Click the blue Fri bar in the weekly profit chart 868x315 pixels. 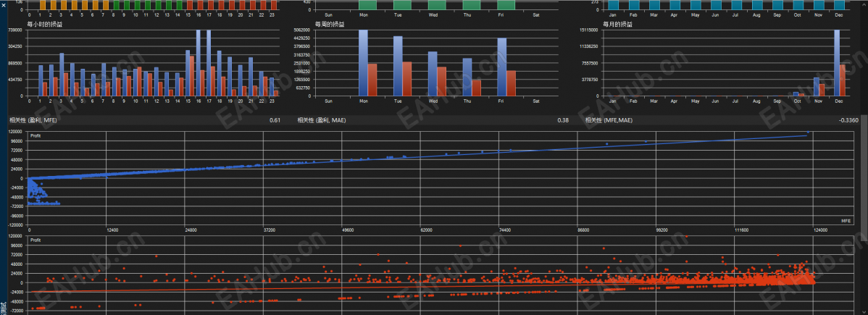click(501, 67)
